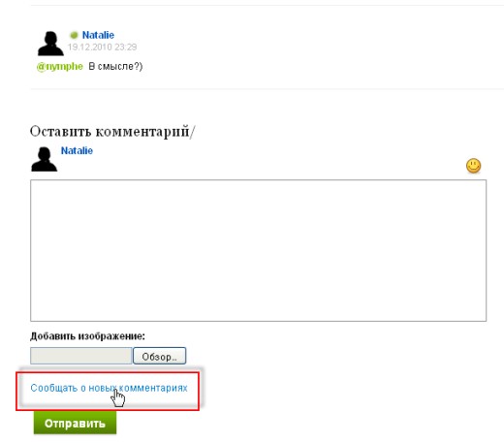Viewport: 504px width, 443px height.
Task: Focus the large comment text area
Action: [258, 250]
